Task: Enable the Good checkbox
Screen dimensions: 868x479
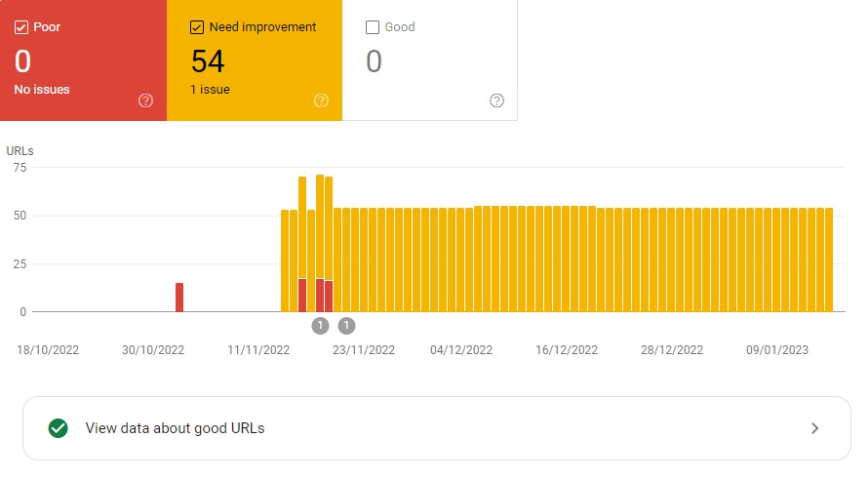Action: (x=373, y=27)
